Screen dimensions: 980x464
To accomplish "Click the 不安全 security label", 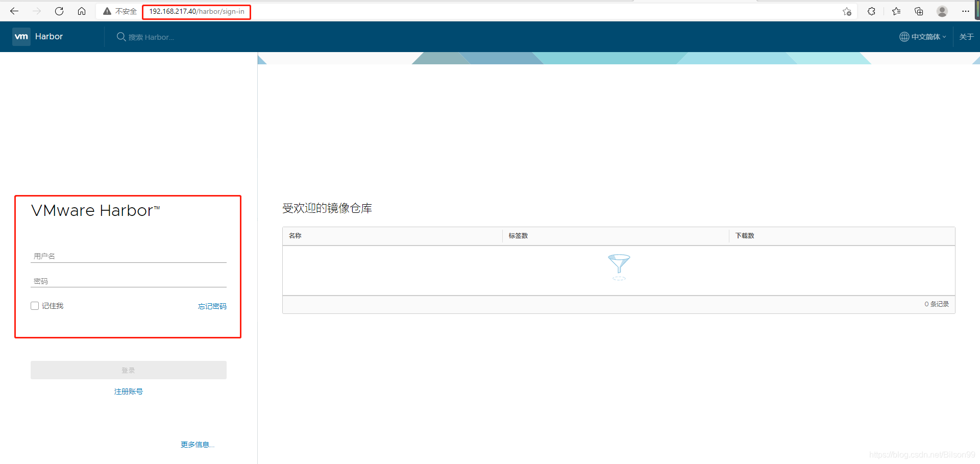I will tap(126, 11).
